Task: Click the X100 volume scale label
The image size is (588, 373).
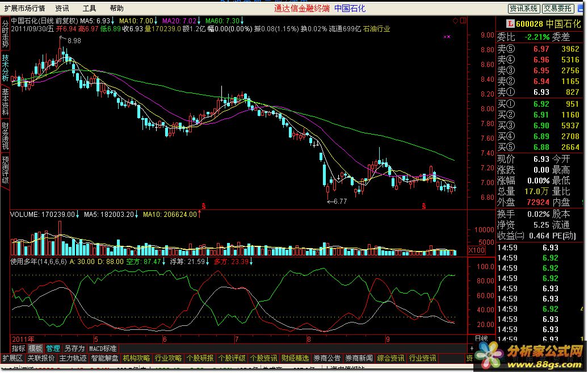Action: point(477,250)
